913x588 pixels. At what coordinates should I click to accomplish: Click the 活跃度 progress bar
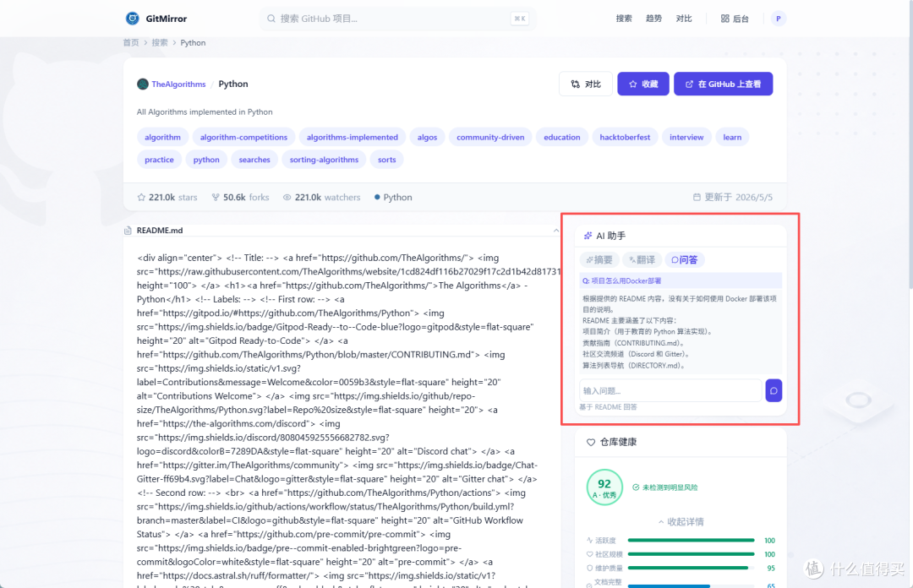(x=692, y=540)
